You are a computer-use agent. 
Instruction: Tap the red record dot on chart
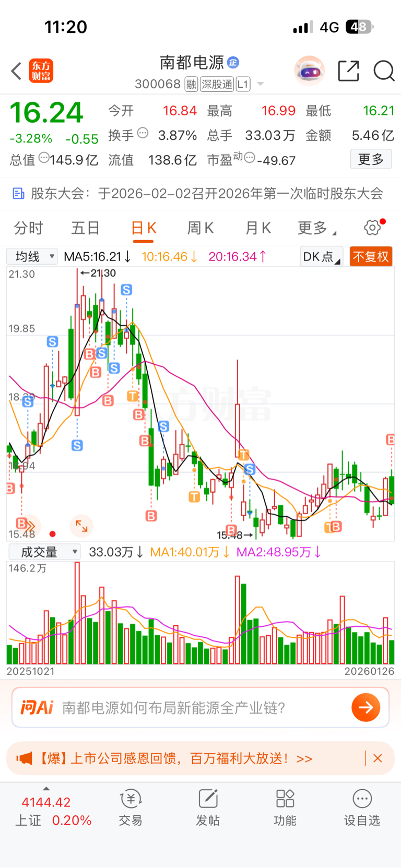click(52, 534)
